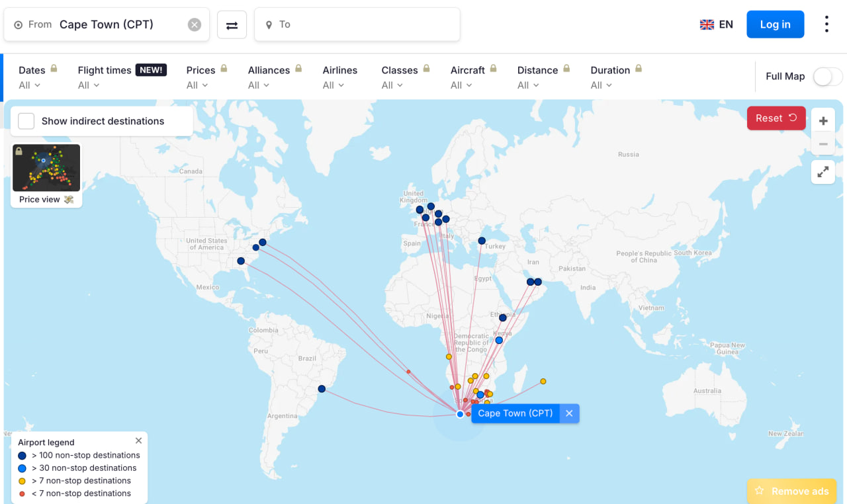Open the Dates filter dropdown
This screenshot has width=847, height=504.
point(30,85)
